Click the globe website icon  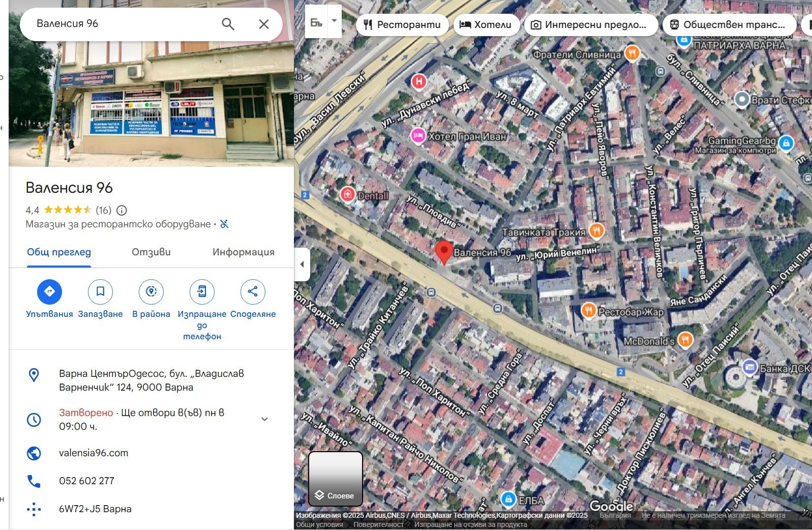point(34,453)
